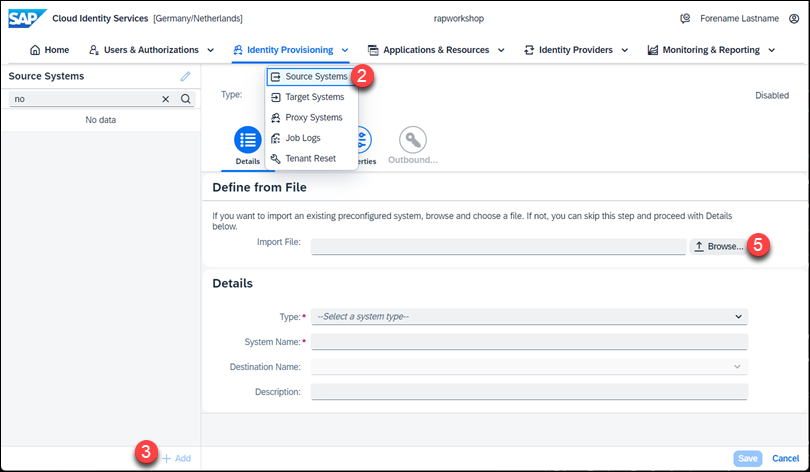Screen dimensions: 810x472
Task: Expand the chevron next to Applications & Resources
Action: (x=501, y=51)
